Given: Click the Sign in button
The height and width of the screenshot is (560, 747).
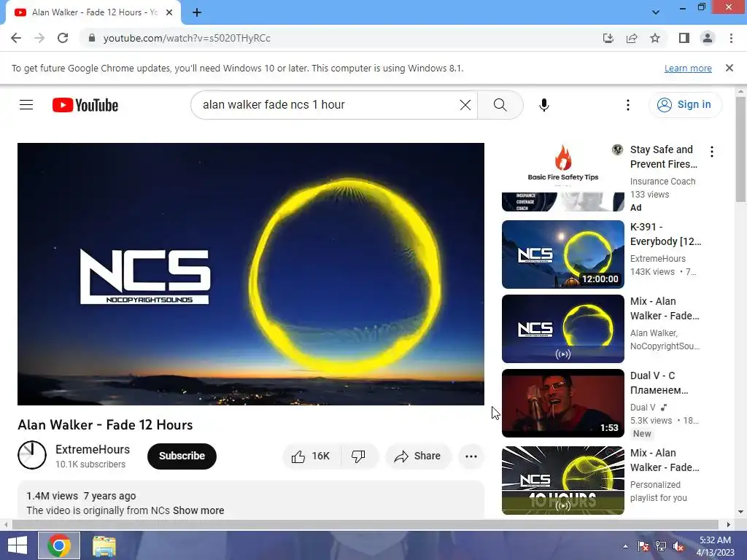Looking at the screenshot, I should [x=685, y=105].
